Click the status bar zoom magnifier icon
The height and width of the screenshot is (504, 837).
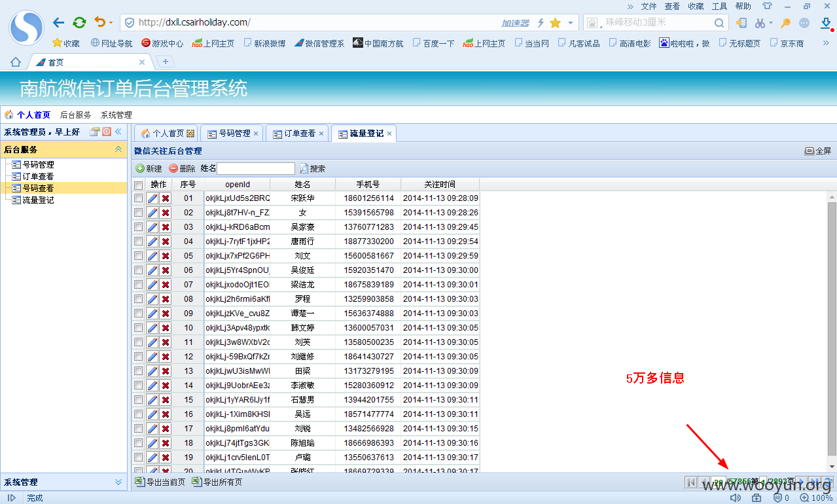point(804,498)
